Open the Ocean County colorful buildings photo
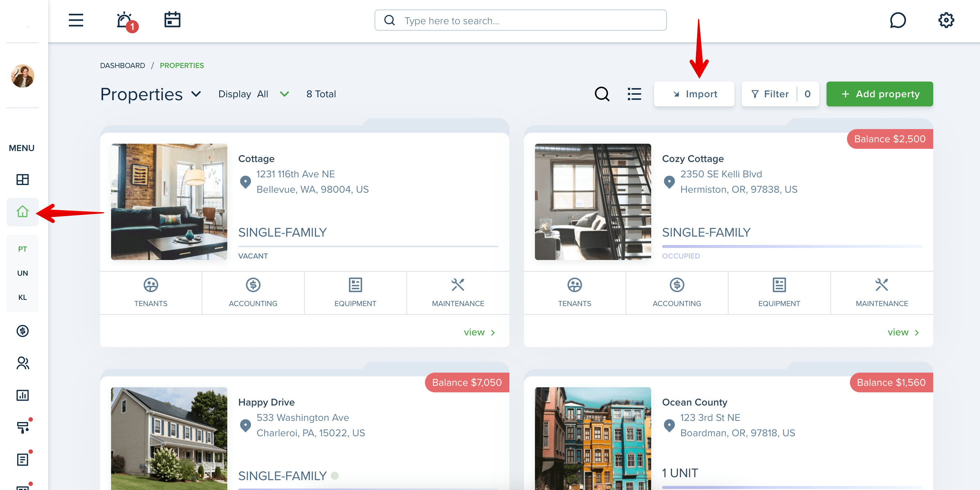 click(593, 438)
